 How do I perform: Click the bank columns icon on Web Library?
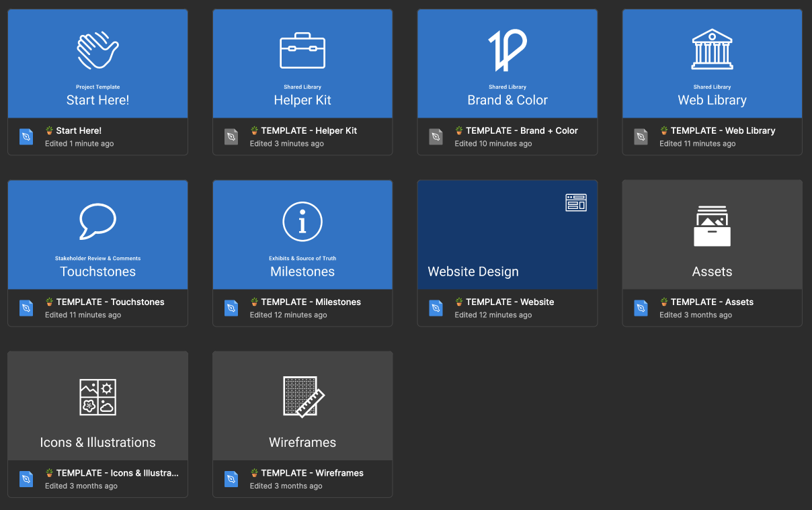(712, 49)
